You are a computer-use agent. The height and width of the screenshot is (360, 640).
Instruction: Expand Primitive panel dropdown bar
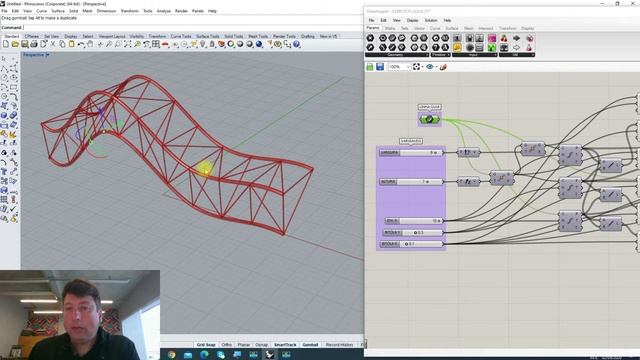coord(440,55)
